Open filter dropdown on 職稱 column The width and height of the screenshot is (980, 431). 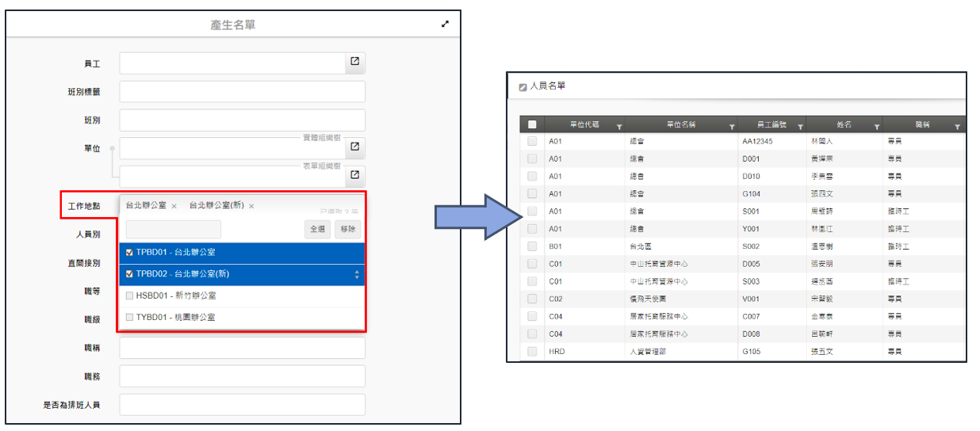tap(957, 126)
